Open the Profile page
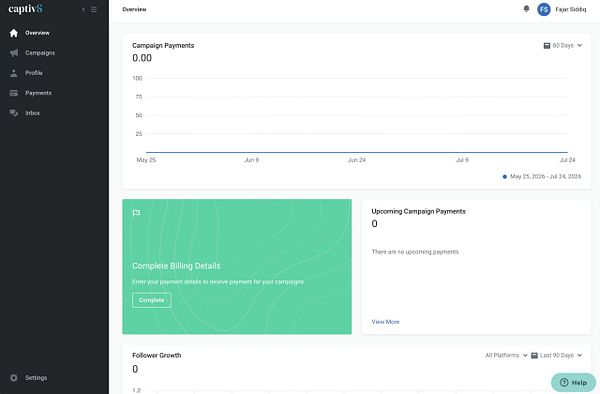The image size is (600, 394). [34, 73]
